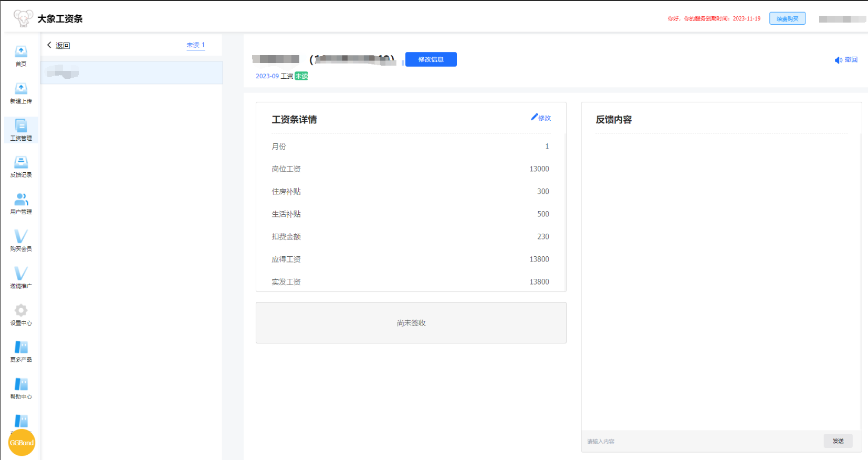This screenshot has height=460, width=868.
Task: Click the 月份 row label
Action: click(279, 147)
